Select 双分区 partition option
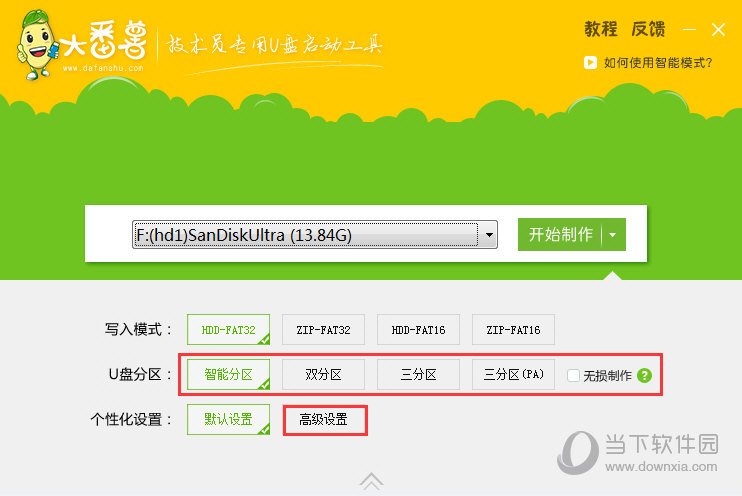 tap(323, 374)
